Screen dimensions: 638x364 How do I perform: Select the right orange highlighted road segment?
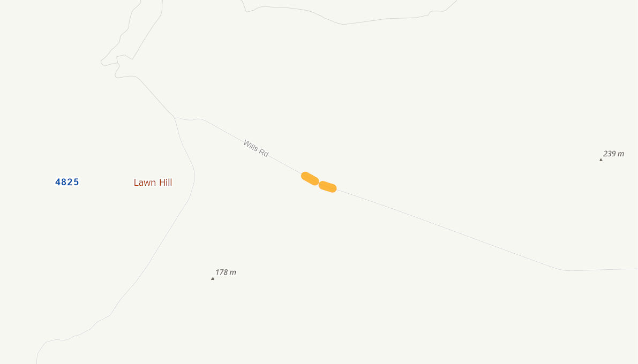tap(327, 187)
